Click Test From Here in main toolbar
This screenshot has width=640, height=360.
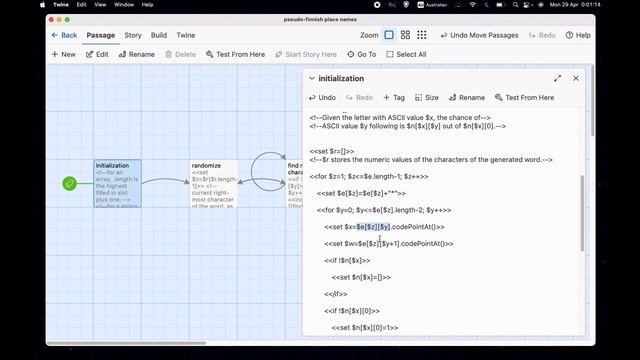[x=236, y=54]
